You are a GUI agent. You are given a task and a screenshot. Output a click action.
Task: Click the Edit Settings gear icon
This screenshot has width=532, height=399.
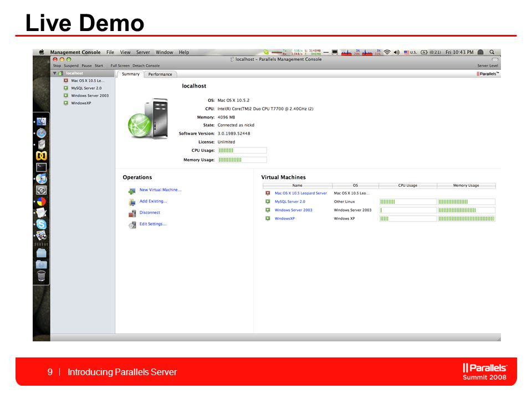pos(132,224)
